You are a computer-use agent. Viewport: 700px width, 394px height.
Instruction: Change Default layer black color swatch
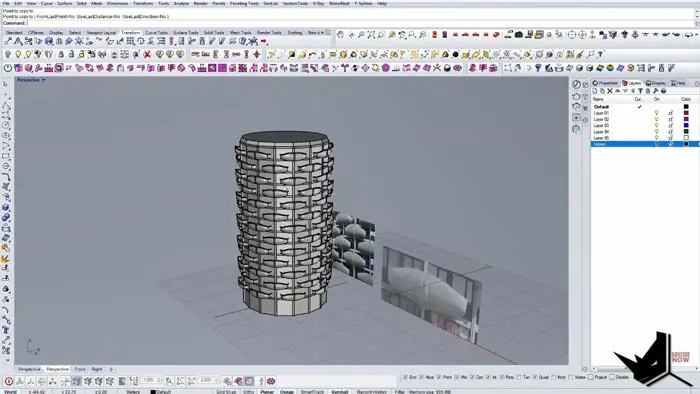(686, 107)
